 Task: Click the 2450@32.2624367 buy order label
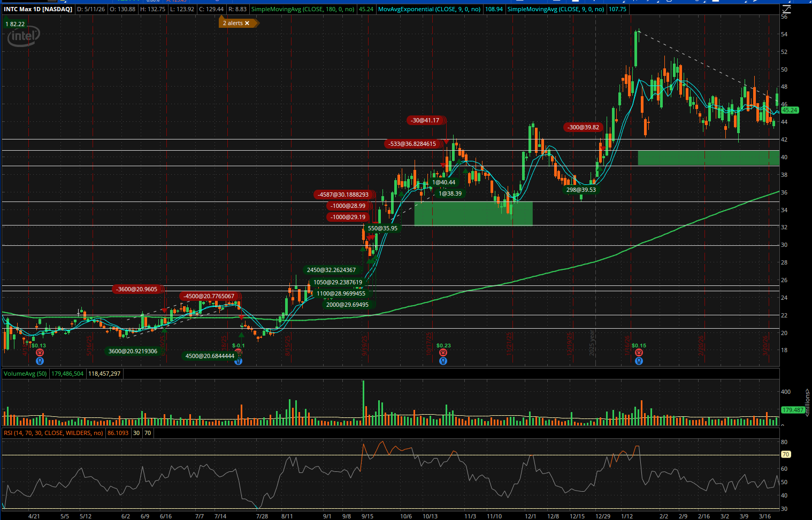point(331,270)
